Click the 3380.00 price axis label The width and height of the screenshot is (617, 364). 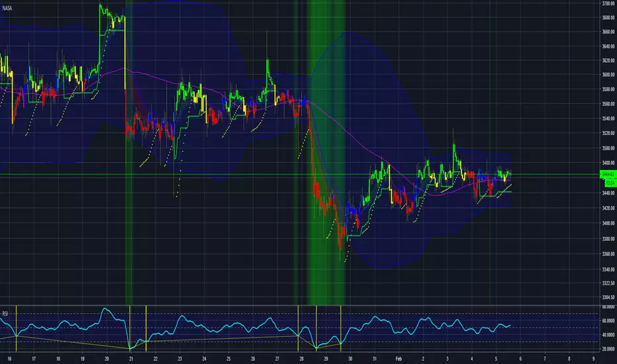608,239
